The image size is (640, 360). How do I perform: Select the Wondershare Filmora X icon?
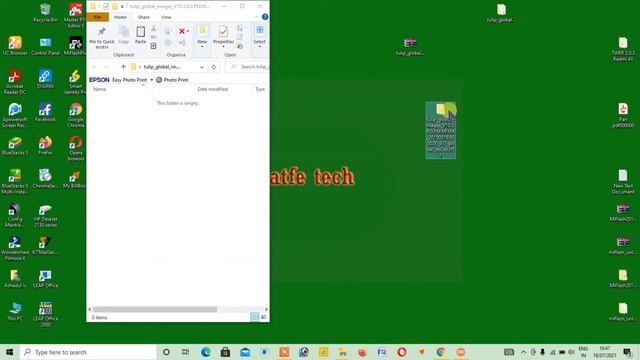(15, 248)
